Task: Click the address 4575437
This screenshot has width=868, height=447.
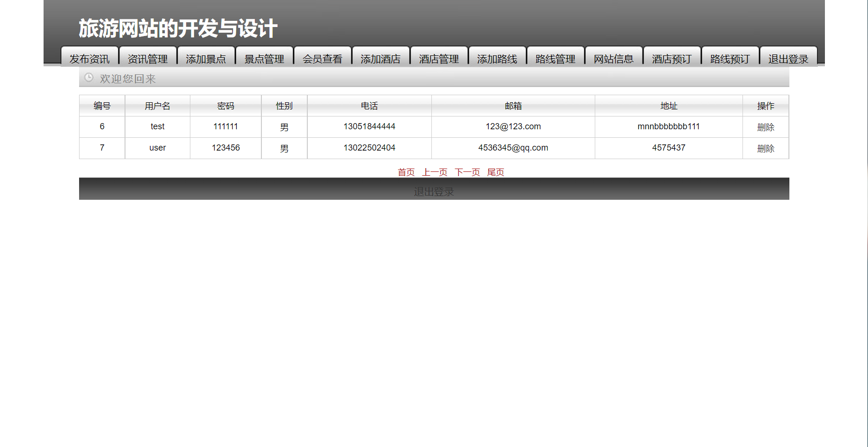Action: pos(669,148)
